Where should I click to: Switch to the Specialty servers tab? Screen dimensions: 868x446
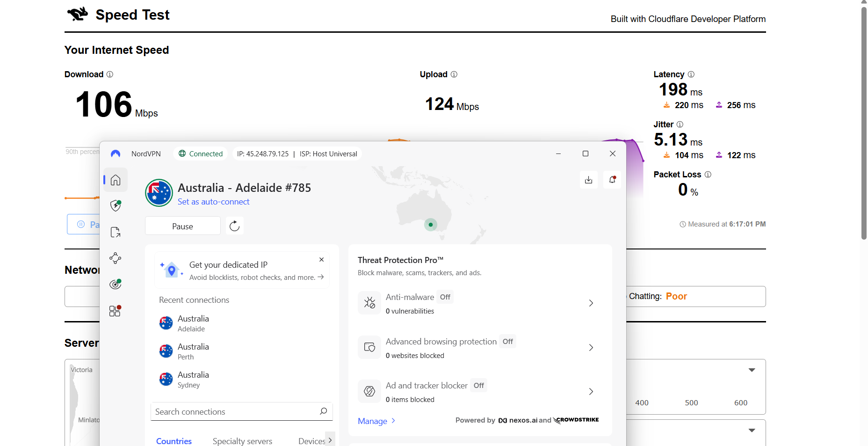click(242, 441)
